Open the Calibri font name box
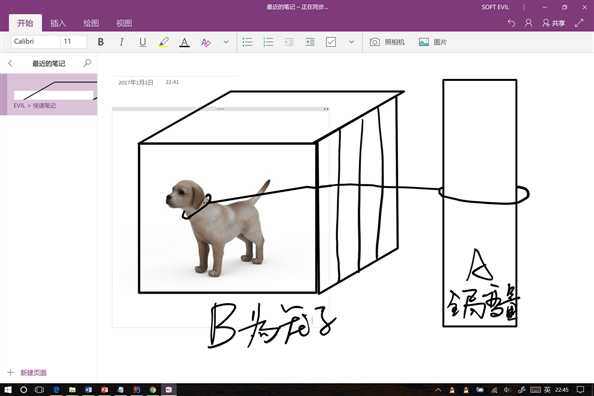 pos(35,42)
